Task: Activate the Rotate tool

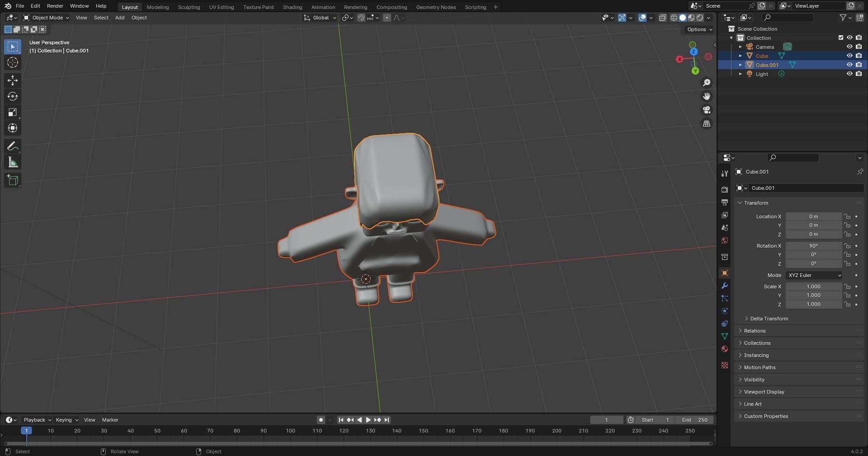Action: coord(13,96)
